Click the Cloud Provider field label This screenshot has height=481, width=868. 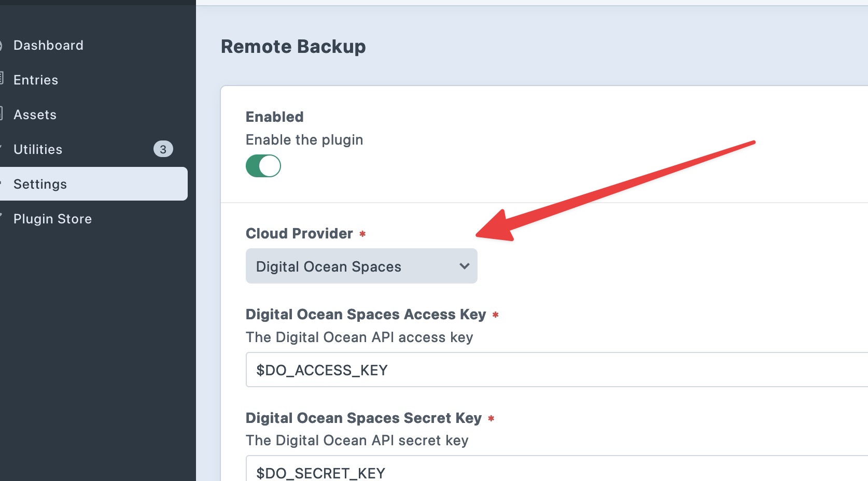(x=299, y=233)
